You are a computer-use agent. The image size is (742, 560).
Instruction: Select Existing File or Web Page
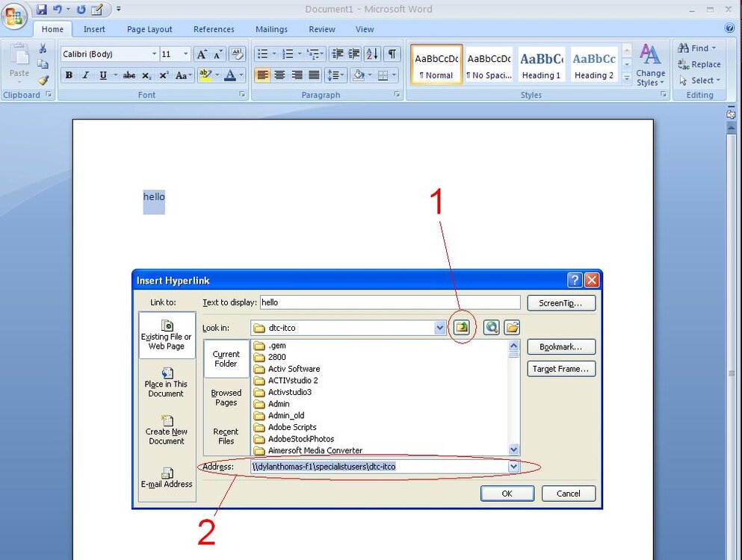(167, 335)
